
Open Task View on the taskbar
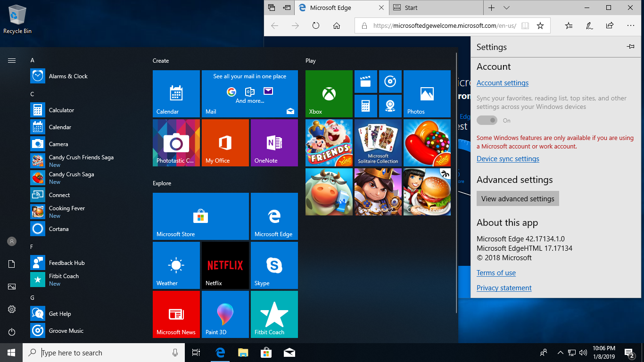pyautogui.click(x=197, y=353)
